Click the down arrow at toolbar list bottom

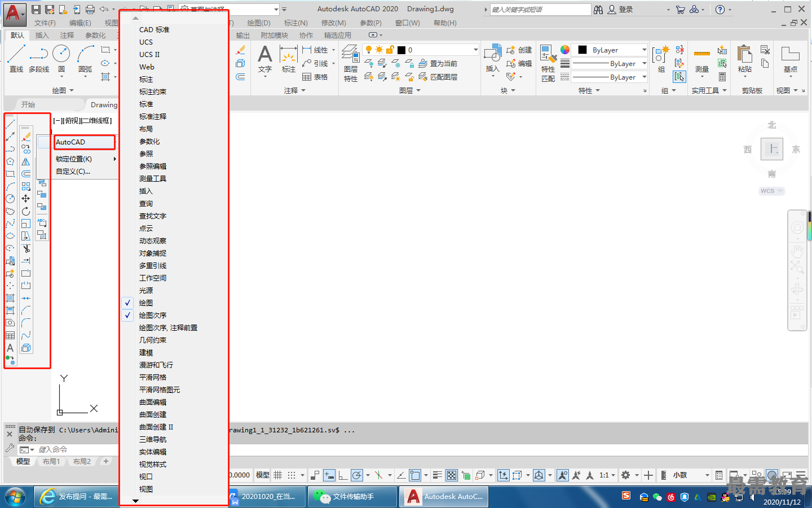click(x=135, y=501)
